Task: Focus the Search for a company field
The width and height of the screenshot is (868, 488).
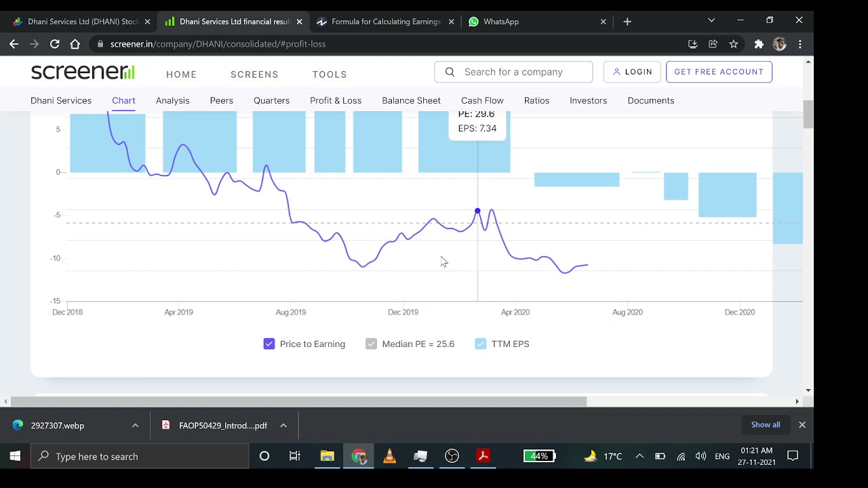Action: 513,72
